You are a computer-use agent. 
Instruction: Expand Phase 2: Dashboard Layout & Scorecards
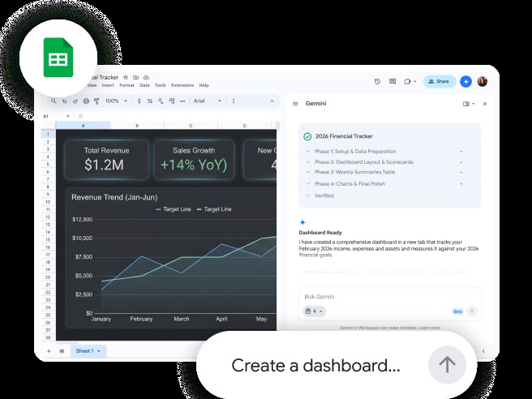[x=461, y=162]
